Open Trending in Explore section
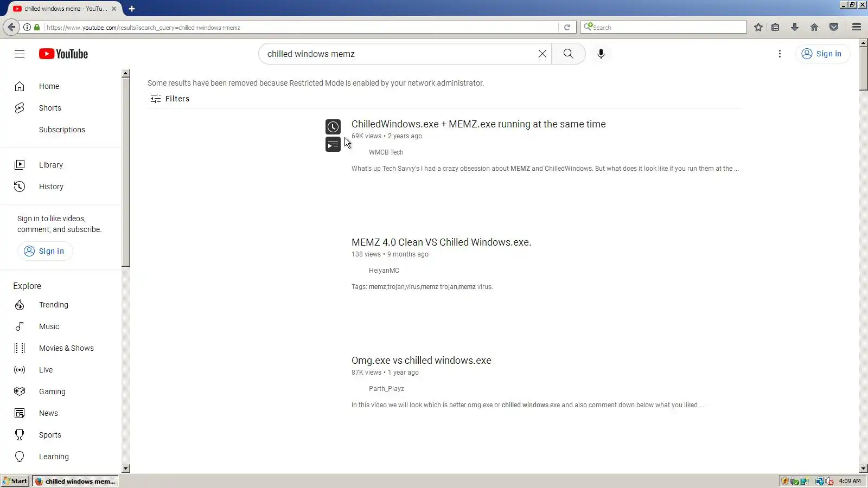Viewport: 868px width, 488px height. [x=61, y=305]
